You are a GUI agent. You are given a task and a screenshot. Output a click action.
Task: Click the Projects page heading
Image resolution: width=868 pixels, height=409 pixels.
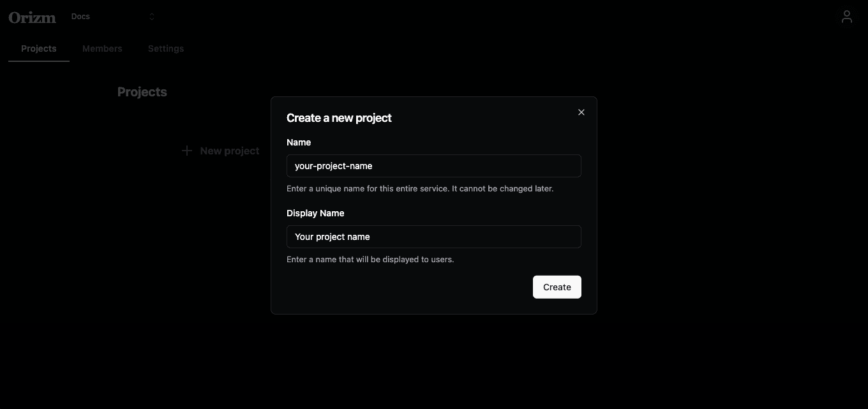tap(142, 92)
